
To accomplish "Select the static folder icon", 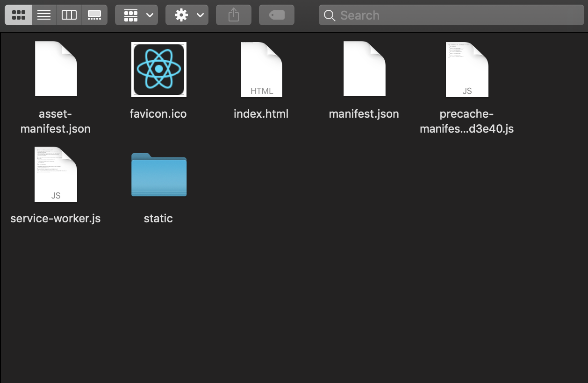I will (158, 175).
